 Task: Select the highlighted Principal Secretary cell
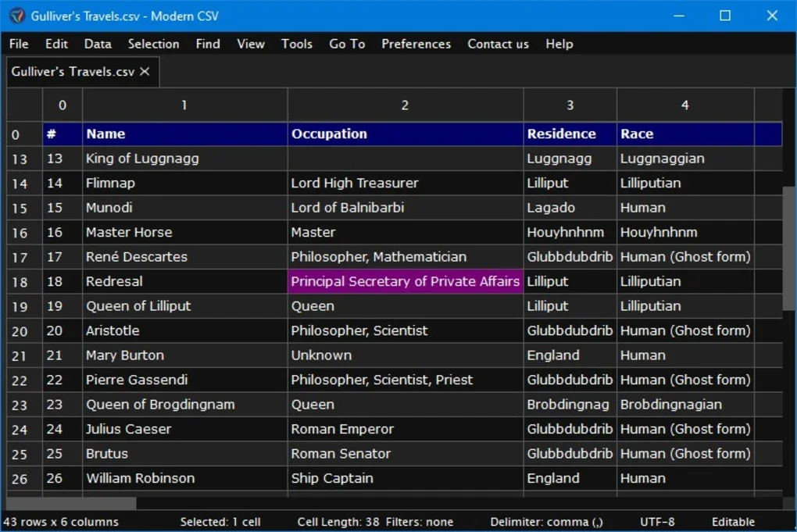tap(405, 281)
